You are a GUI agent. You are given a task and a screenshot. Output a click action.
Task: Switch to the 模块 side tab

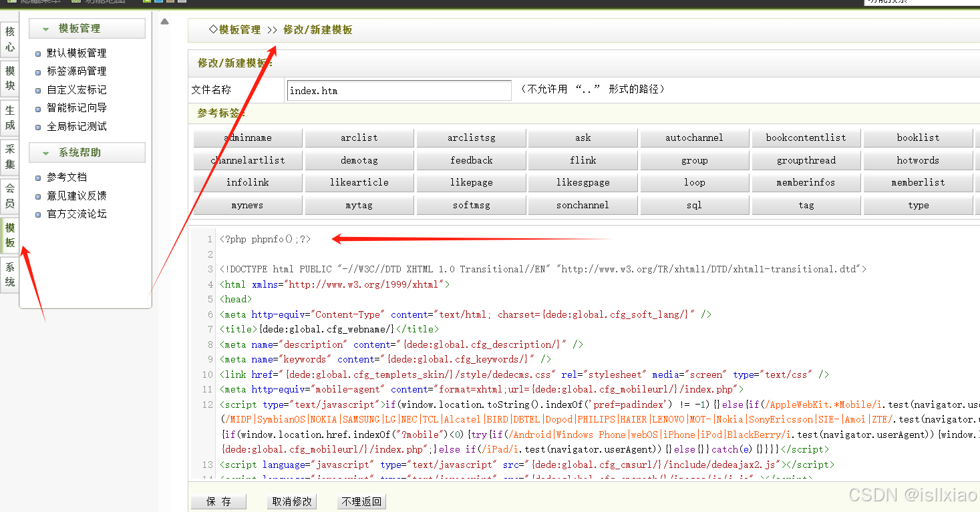pos(9,78)
